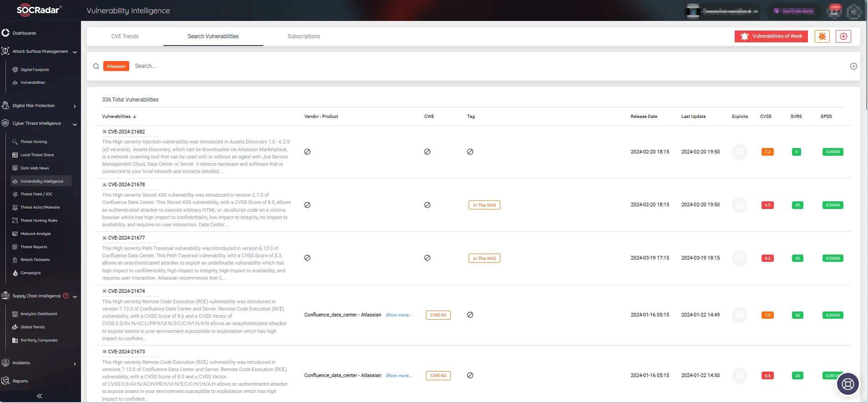
Task: Click the SVRS column header
Action: (x=796, y=117)
